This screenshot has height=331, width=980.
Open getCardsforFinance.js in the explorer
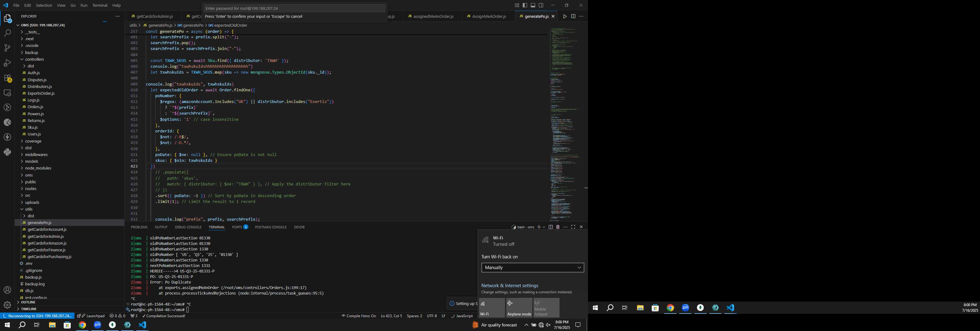point(47,250)
